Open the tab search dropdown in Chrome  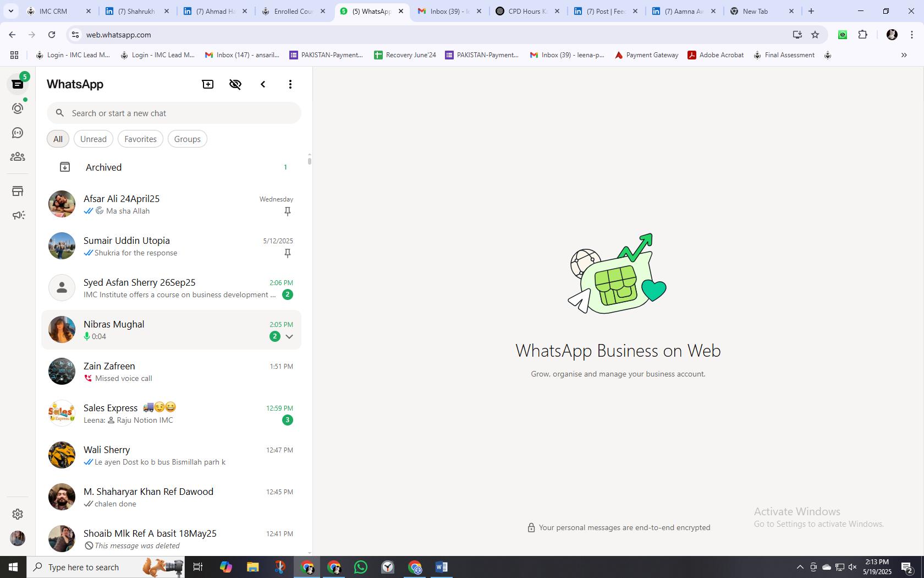[x=10, y=11]
